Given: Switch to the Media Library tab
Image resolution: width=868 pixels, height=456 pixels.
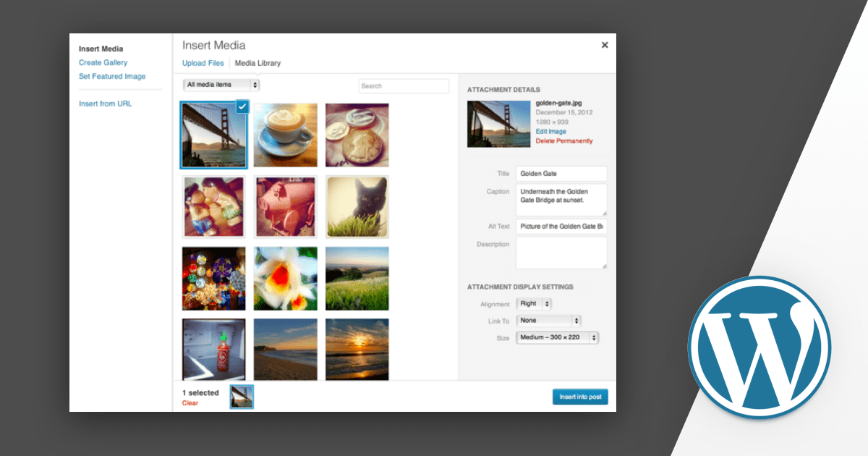Looking at the screenshot, I should pos(258,63).
